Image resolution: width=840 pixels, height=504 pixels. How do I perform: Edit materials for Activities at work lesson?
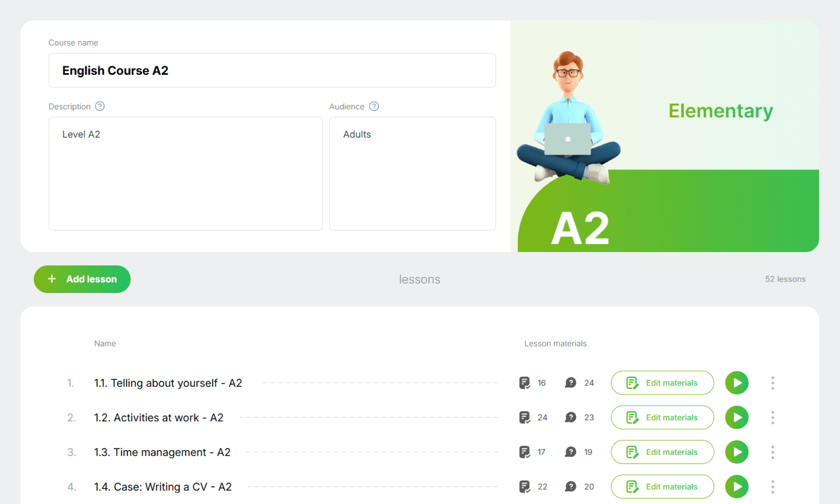click(662, 417)
